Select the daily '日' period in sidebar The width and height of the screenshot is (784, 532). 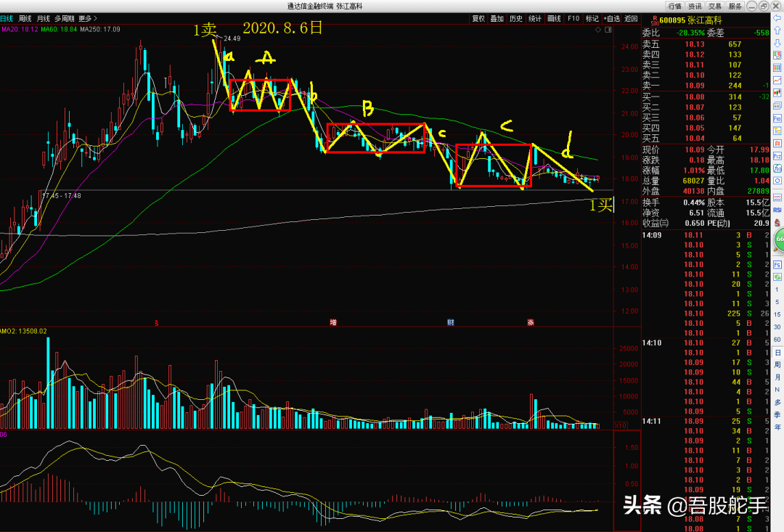777,353
